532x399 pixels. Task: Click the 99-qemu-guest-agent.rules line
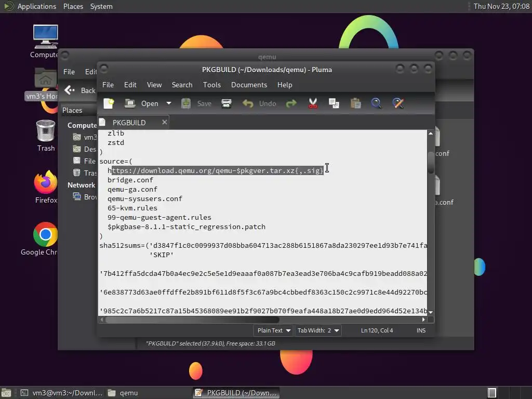(x=159, y=218)
